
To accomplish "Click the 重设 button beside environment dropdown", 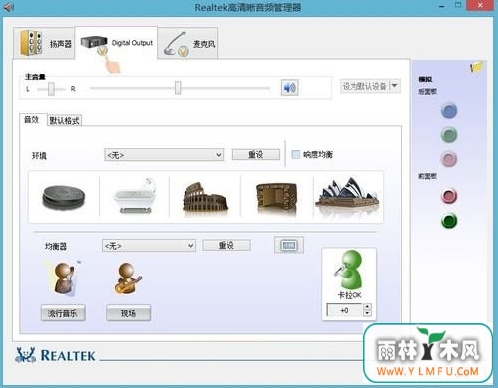I will [256, 154].
